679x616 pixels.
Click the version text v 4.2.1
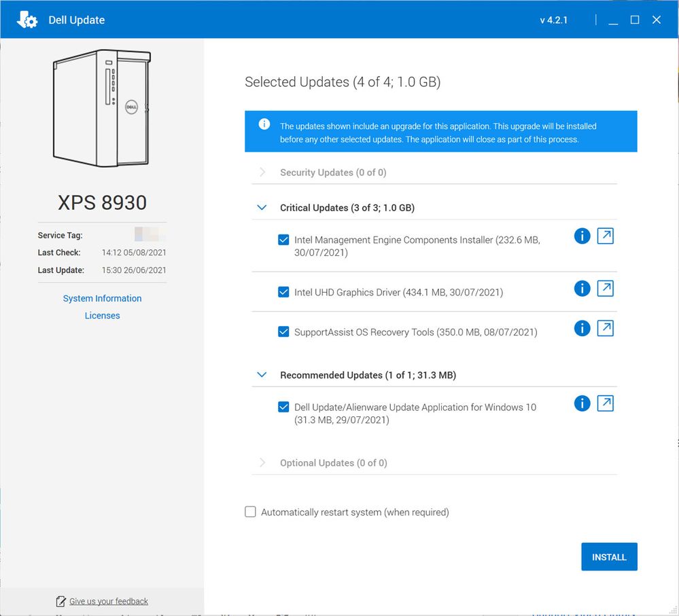pyautogui.click(x=553, y=20)
